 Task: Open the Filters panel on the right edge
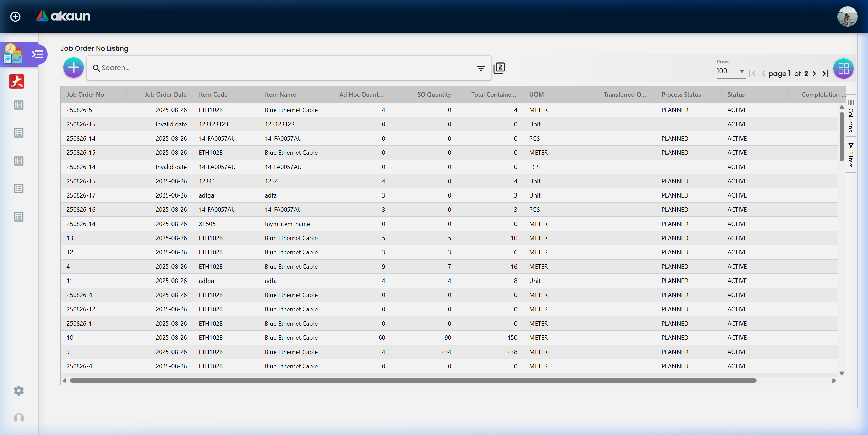pyautogui.click(x=851, y=156)
